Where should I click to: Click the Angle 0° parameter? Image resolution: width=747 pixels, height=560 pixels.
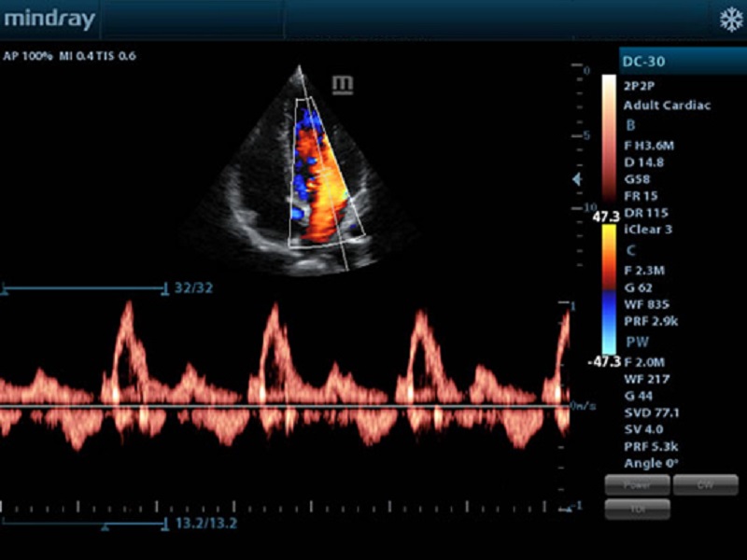649,463
